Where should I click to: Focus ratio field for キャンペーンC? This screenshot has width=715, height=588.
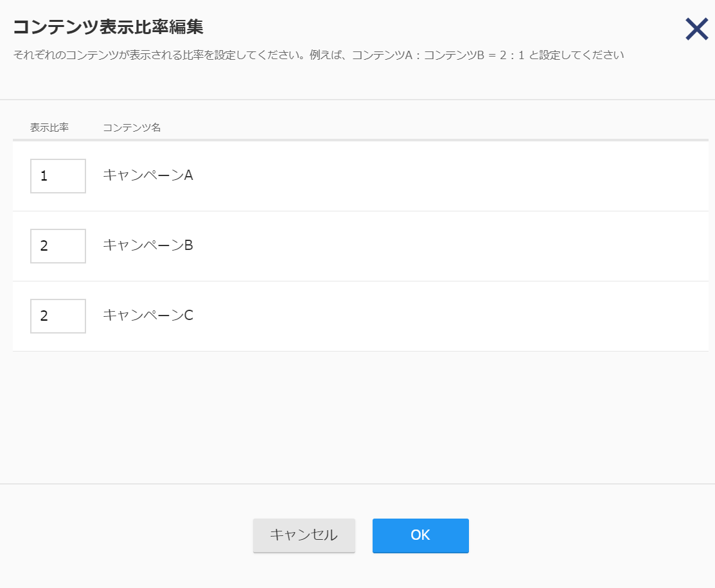pyautogui.click(x=58, y=316)
